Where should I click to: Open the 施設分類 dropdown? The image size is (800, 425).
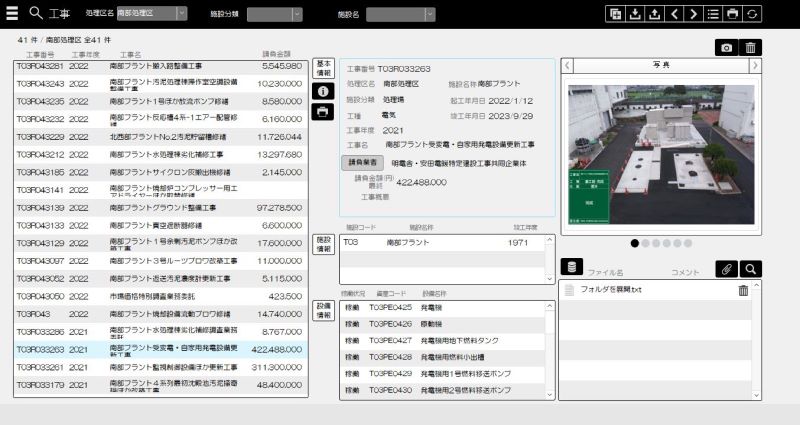pyautogui.click(x=274, y=14)
